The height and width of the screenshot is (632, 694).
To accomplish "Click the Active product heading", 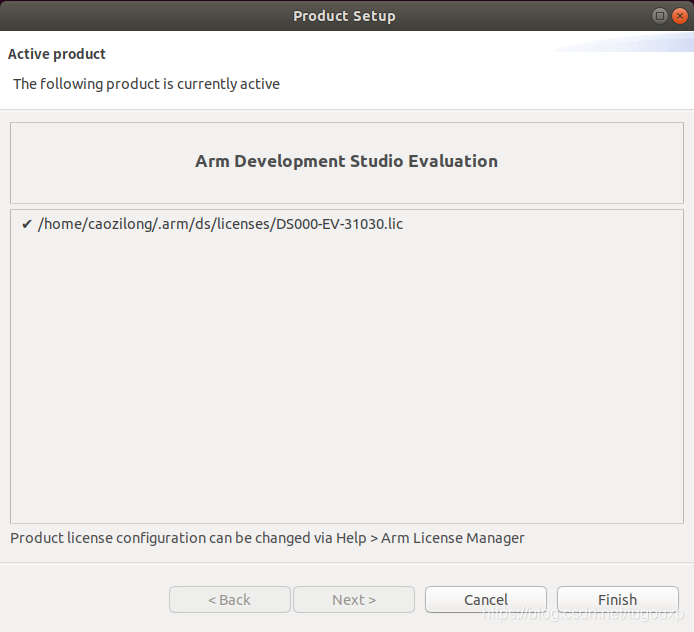I will tap(57, 54).
